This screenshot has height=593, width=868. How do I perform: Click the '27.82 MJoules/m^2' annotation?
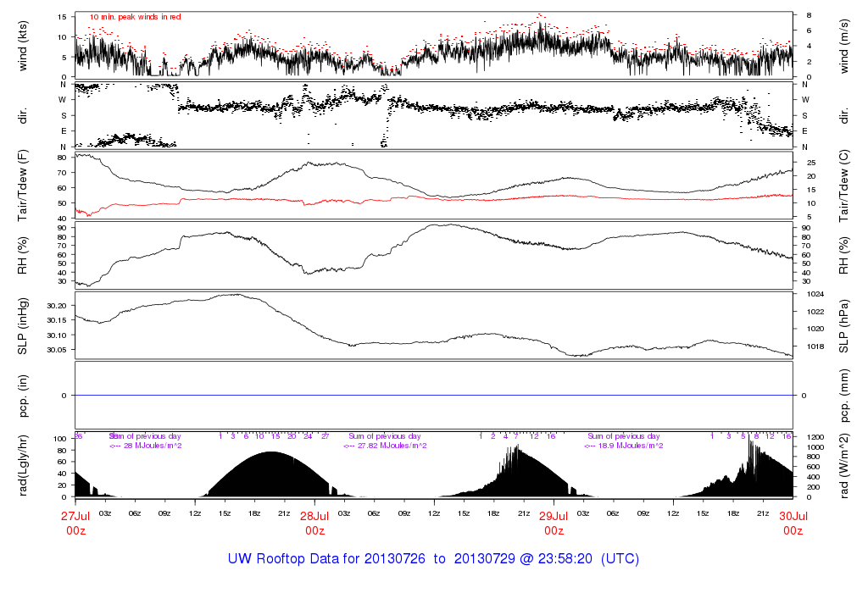click(x=391, y=446)
